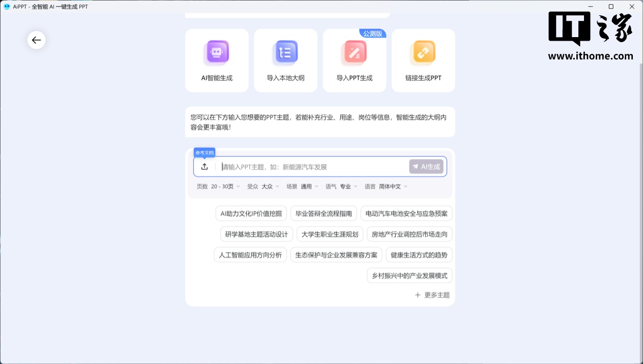Select the 大学生职业生涯规划 topic

[x=330, y=234]
